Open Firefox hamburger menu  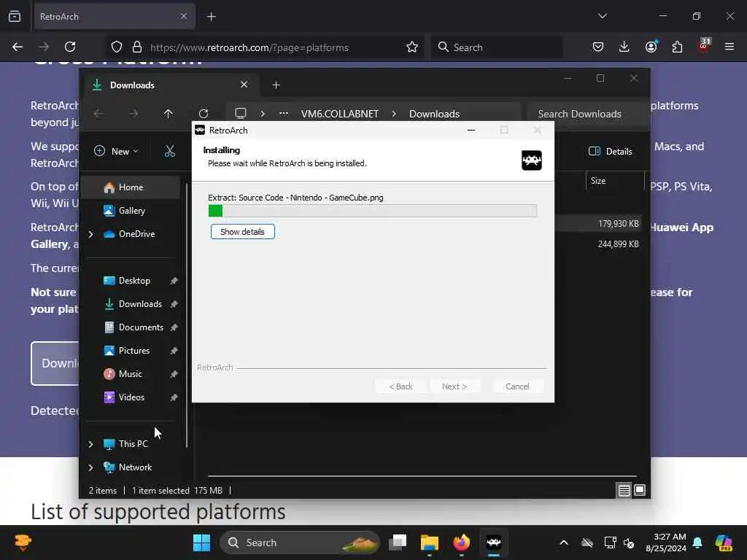[729, 47]
